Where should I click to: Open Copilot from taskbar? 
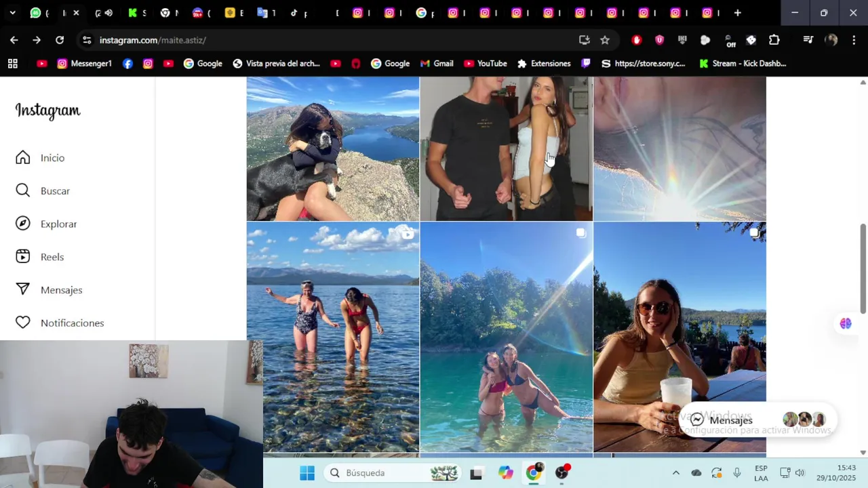(x=506, y=473)
